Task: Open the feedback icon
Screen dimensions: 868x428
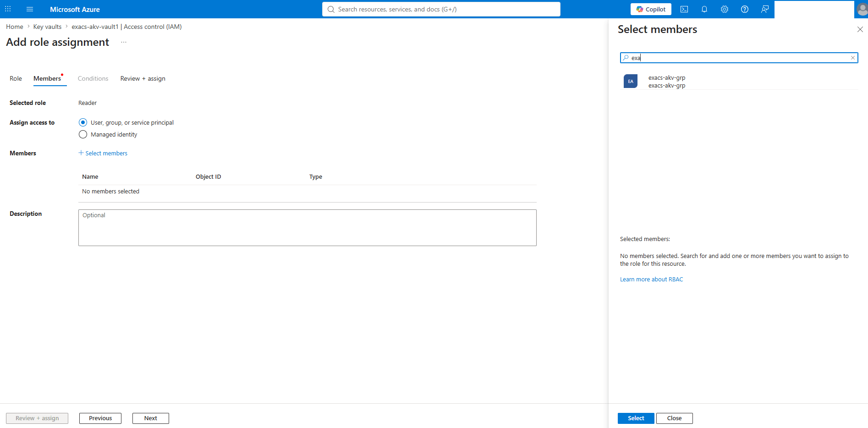Action: coord(765,9)
